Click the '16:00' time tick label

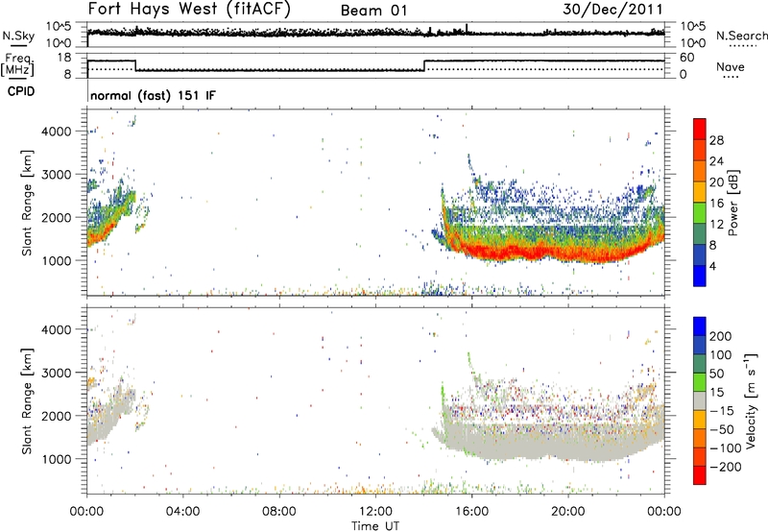pos(471,512)
